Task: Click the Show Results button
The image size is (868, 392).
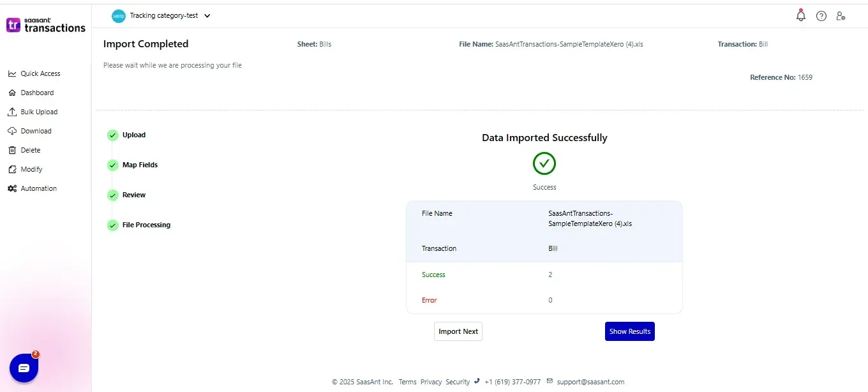Action: (x=630, y=331)
